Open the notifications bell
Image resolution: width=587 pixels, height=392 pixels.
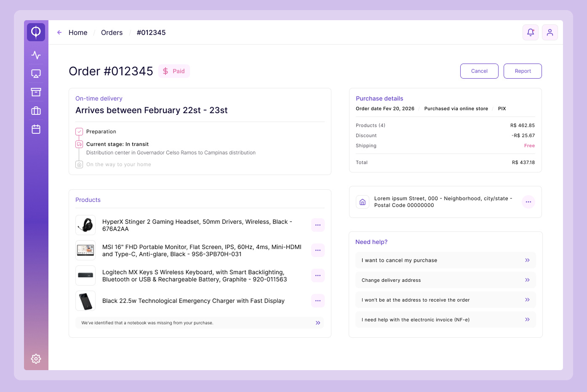(x=530, y=32)
